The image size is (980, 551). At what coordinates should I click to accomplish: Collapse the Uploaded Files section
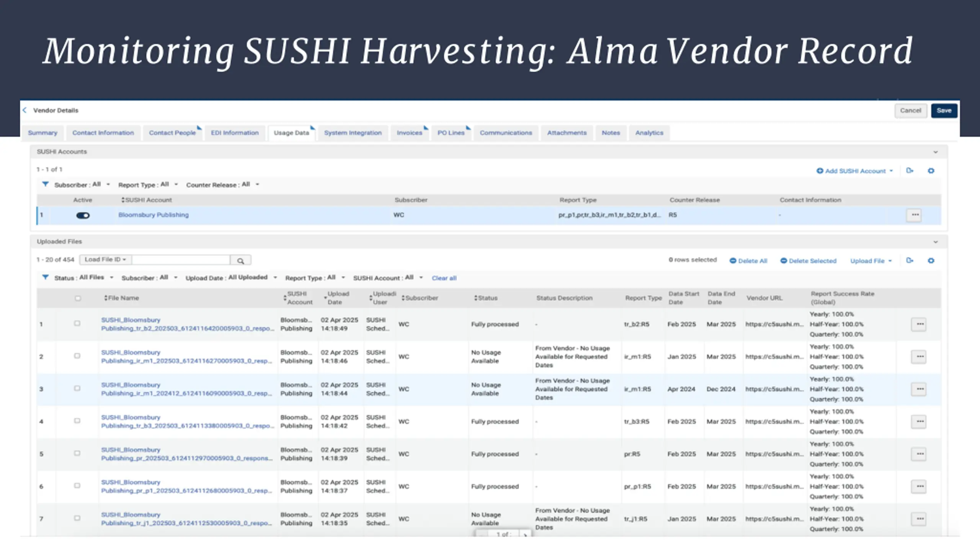point(936,242)
